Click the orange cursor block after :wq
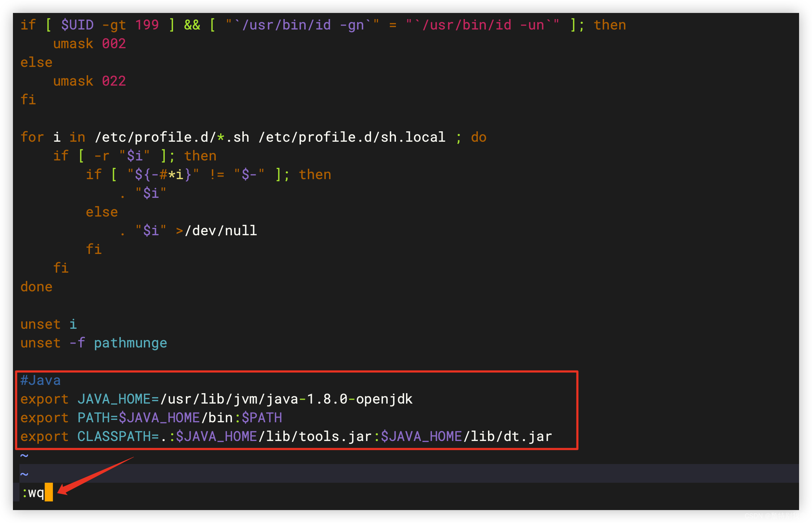The height and width of the screenshot is (523, 812). coord(49,492)
